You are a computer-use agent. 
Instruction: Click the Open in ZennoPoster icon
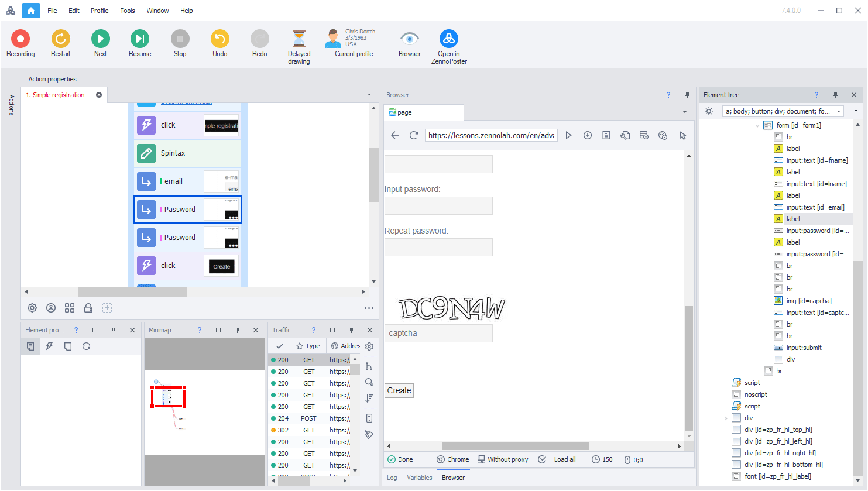click(x=449, y=39)
